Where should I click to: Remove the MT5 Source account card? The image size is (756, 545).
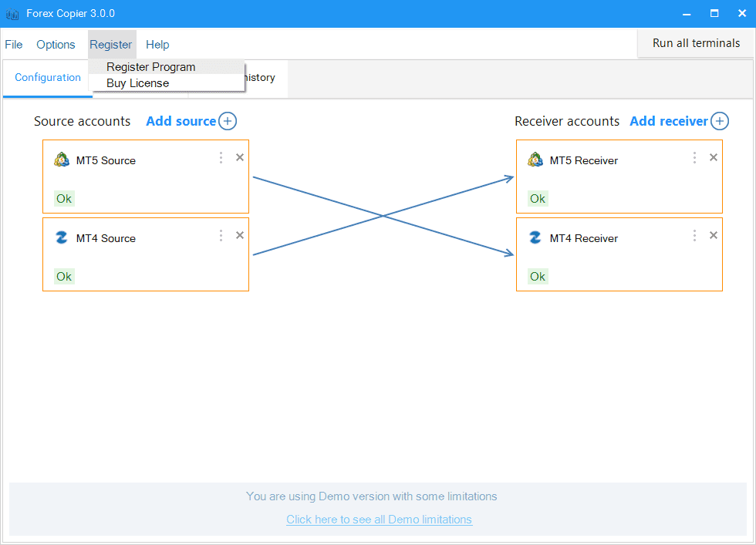coord(240,157)
